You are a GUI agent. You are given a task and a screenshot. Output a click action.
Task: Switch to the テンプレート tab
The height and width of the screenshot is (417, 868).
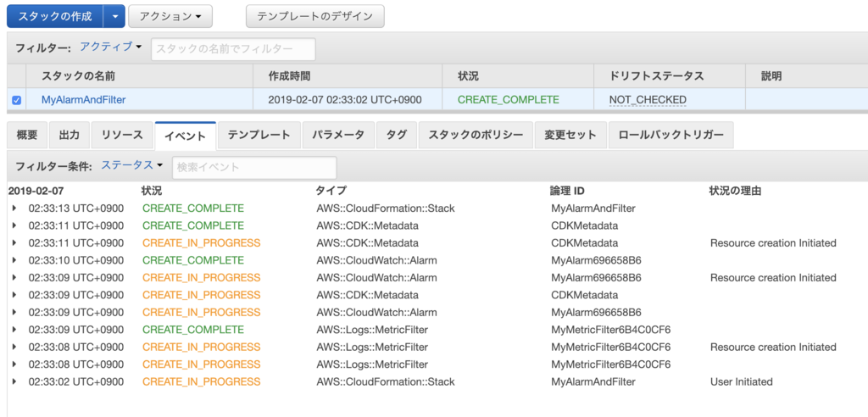[259, 135]
